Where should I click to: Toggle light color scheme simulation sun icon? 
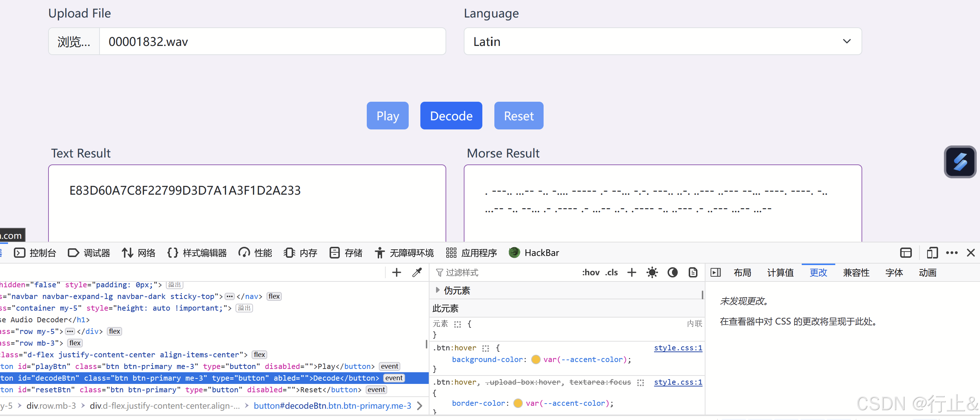click(652, 272)
